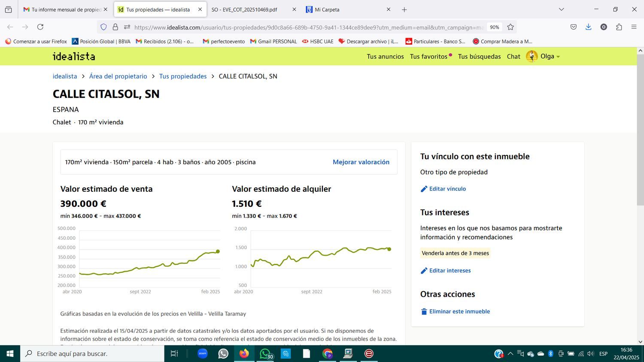Show hidden system tray icons chevron
644x362 pixels.
pyautogui.click(x=510, y=353)
